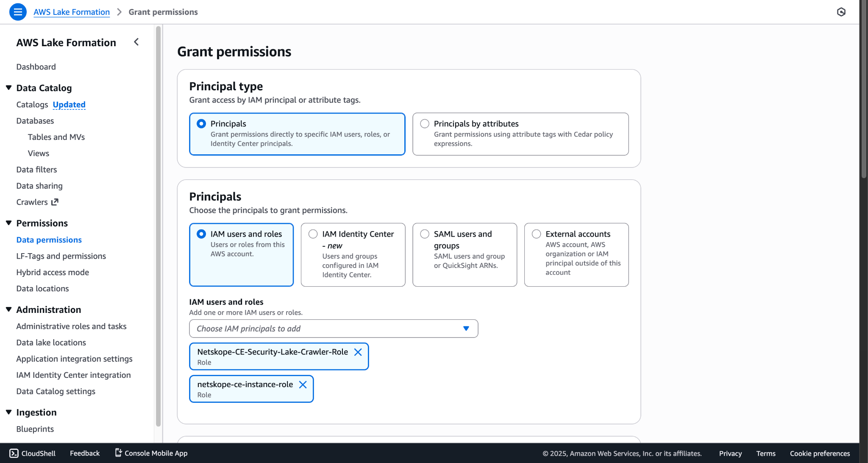The height and width of the screenshot is (463, 868).
Task: Open Console Mobile App link
Action: click(151, 453)
